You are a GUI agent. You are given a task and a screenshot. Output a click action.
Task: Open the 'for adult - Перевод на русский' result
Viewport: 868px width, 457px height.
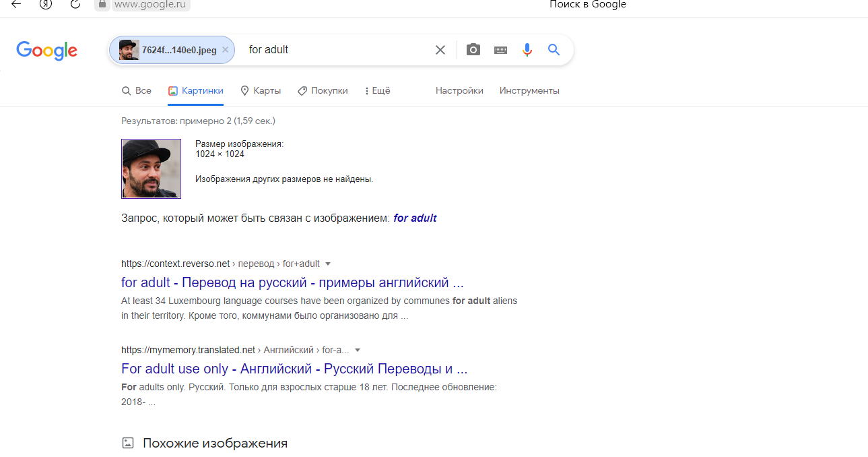(292, 282)
